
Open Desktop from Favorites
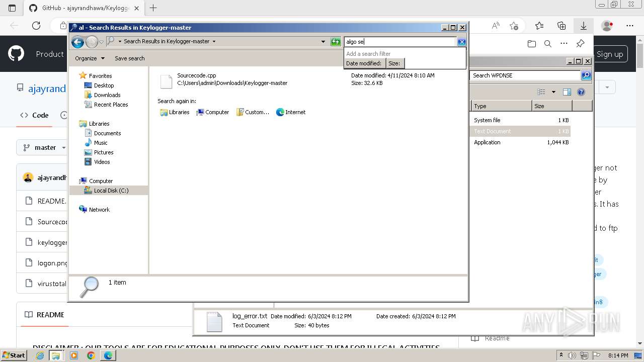click(x=104, y=85)
